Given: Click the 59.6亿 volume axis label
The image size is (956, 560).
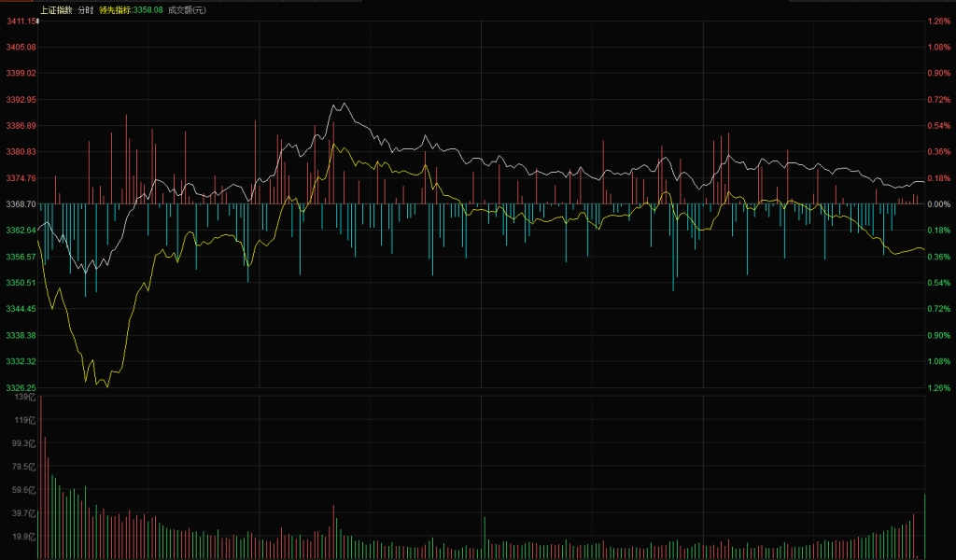Looking at the screenshot, I should click(22, 490).
